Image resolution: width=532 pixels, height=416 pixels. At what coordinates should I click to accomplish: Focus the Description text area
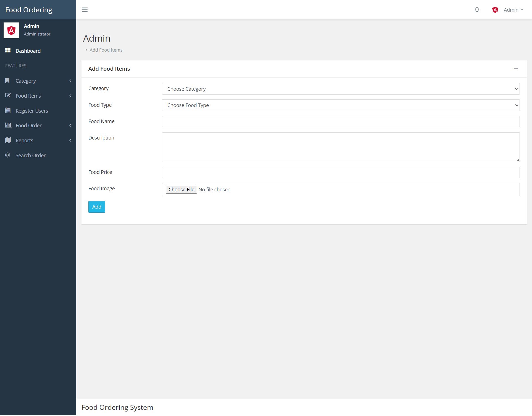341,147
